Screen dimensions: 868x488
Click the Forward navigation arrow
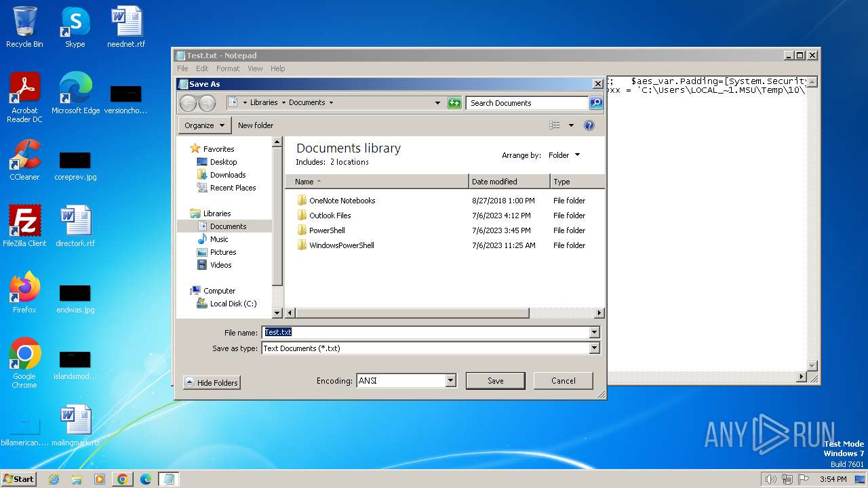pyautogui.click(x=207, y=103)
